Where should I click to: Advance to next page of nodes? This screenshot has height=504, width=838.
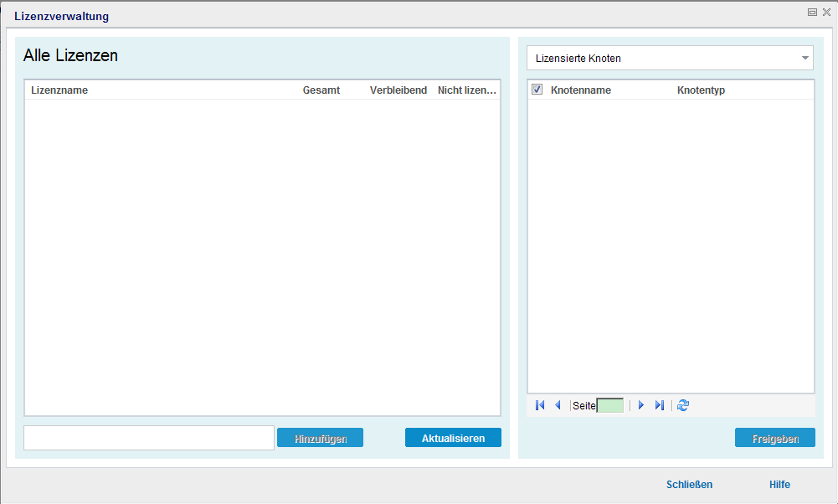pyautogui.click(x=640, y=405)
